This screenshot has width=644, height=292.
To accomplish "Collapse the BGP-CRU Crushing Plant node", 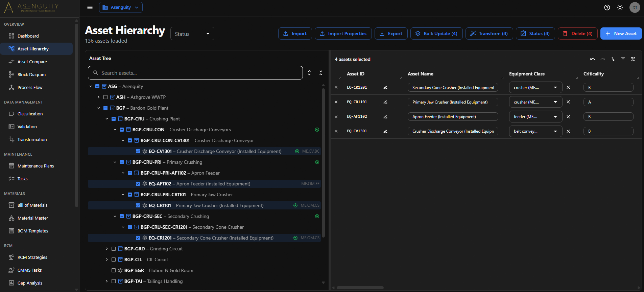I will (x=107, y=119).
